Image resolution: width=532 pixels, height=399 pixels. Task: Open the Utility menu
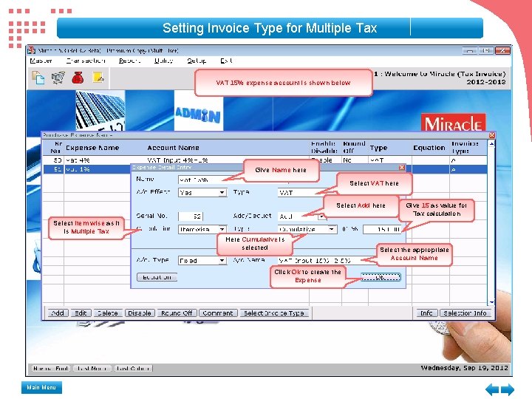click(x=164, y=61)
